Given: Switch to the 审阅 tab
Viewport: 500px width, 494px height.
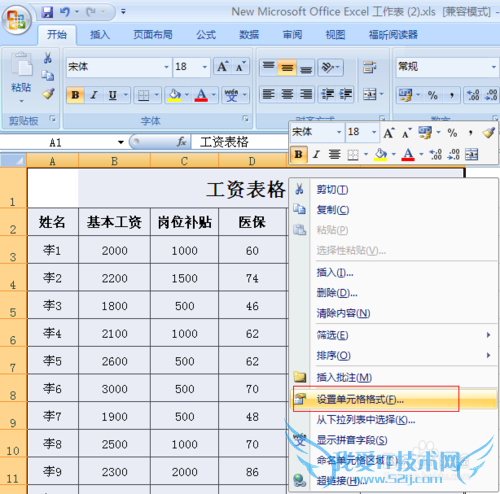Looking at the screenshot, I should pos(292,35).
